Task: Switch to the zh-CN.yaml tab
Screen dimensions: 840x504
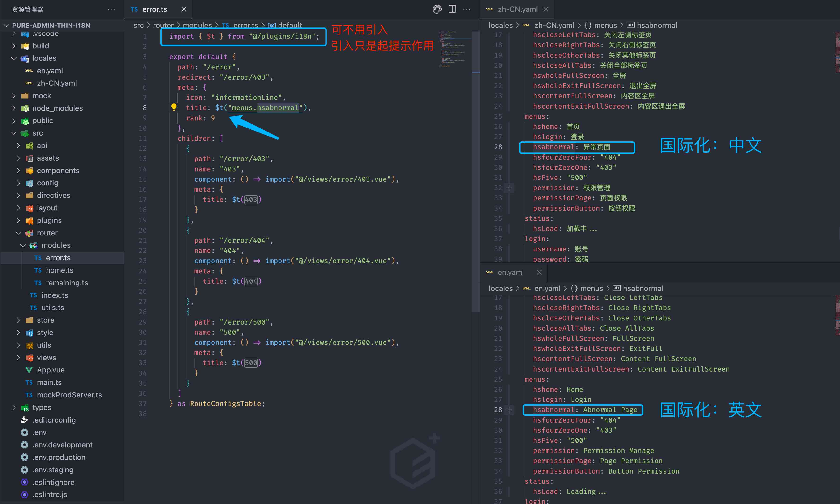Action: coord(517,9)
